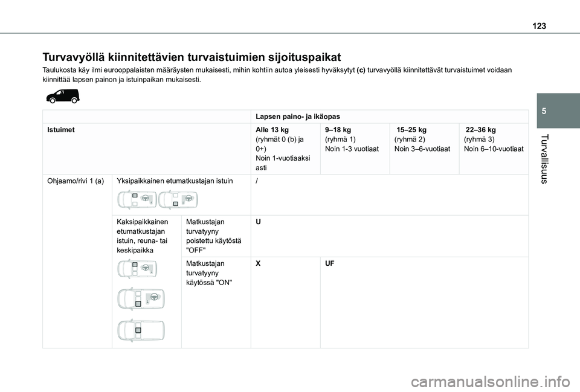Screen dimensions: 580x392
Task: Click the black van silhouette icon
Action: click(x=62, y=95)
